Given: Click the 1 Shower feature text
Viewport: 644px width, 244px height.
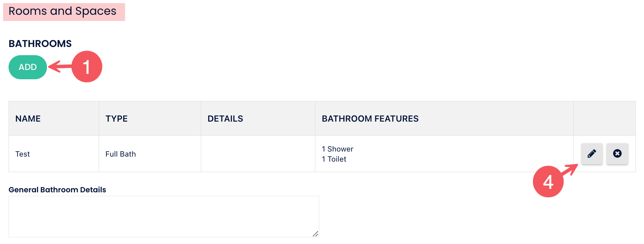Looking at the screenshot, I should [338, 149].
